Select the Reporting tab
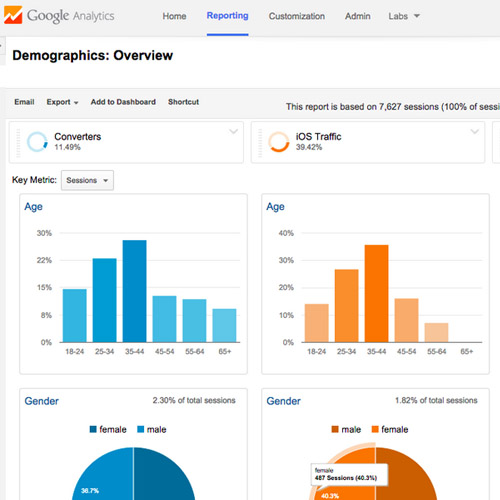This screenshot has width=500, height=500. 227,16
